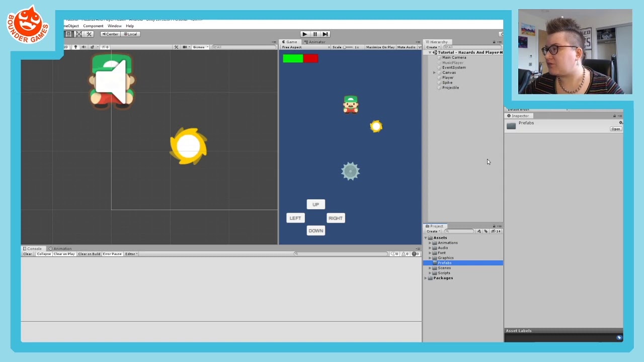Select Main Camera in Hierarchy
Screen dimensions: 644x362
[x=454, y=57]
